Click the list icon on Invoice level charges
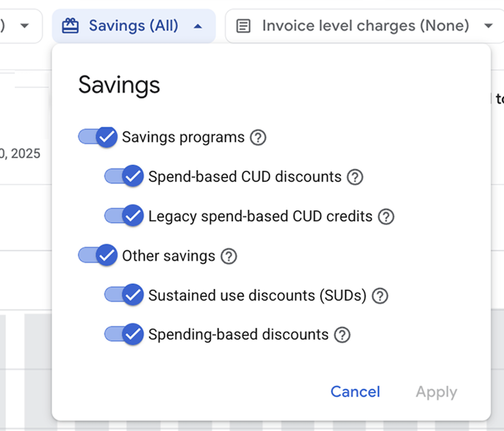The image size is (504, 431). 243,25
